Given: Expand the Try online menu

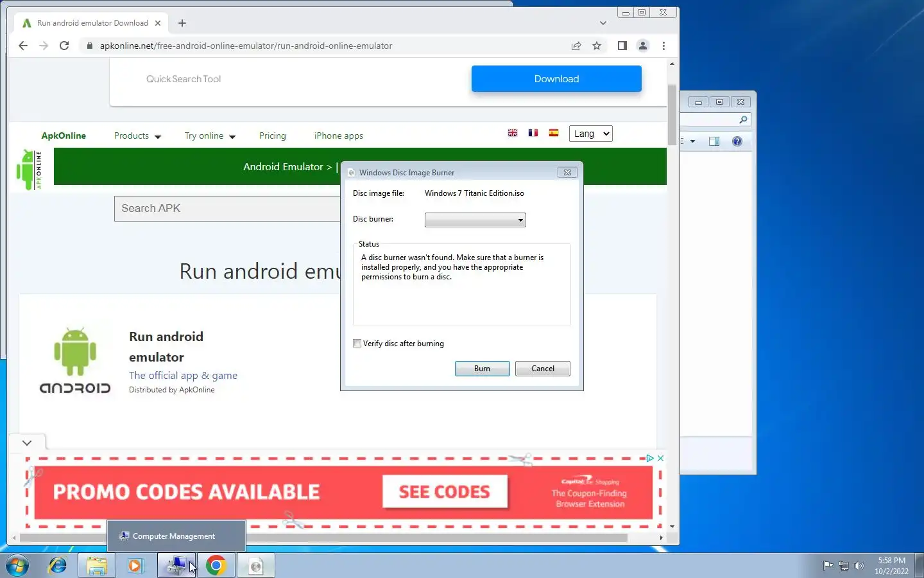Looking at the screenshot, I should click(x=210, y=136).
